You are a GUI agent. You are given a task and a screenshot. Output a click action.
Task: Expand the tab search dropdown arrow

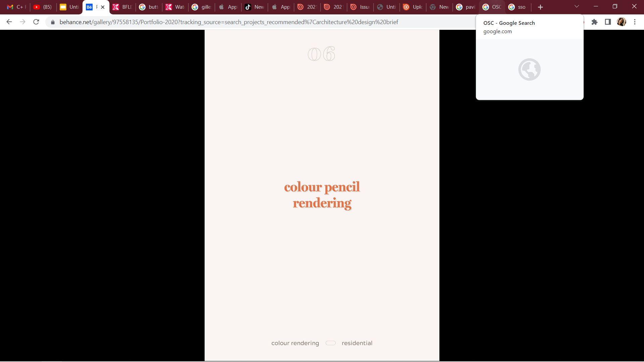pyautogui.click(x=577, y=6)
